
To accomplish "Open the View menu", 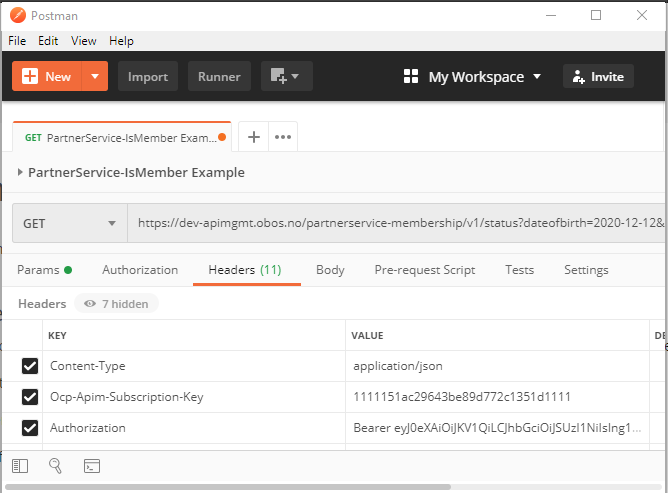I will coord(84,41).
